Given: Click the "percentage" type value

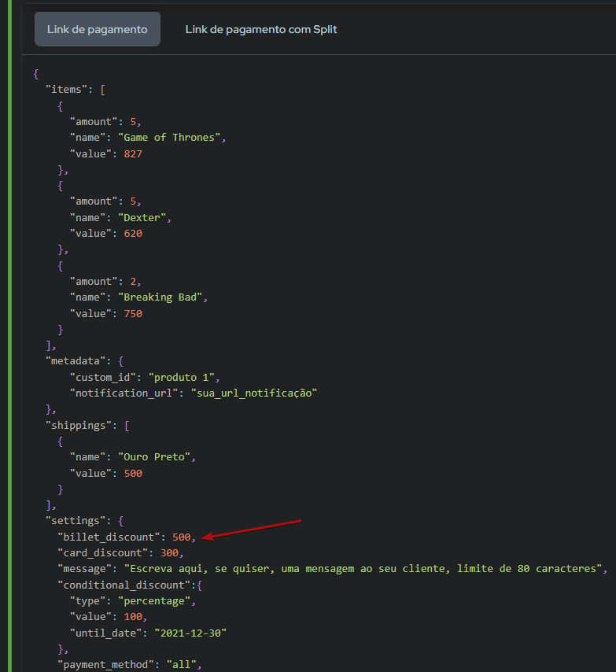Looking at the screenshot, I should 153,601.
